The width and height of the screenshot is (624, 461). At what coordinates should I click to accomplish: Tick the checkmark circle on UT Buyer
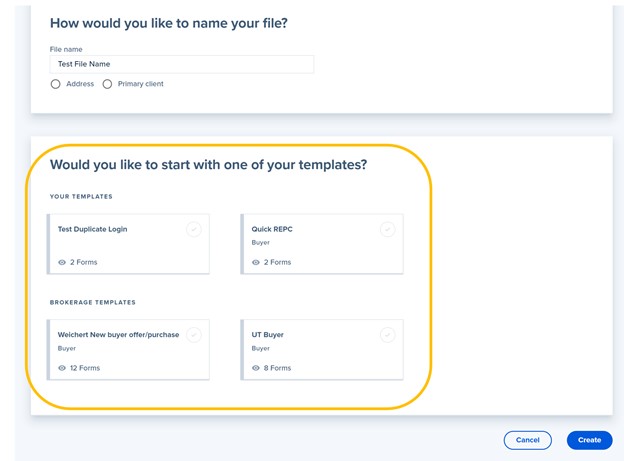[x=387, y=335]
